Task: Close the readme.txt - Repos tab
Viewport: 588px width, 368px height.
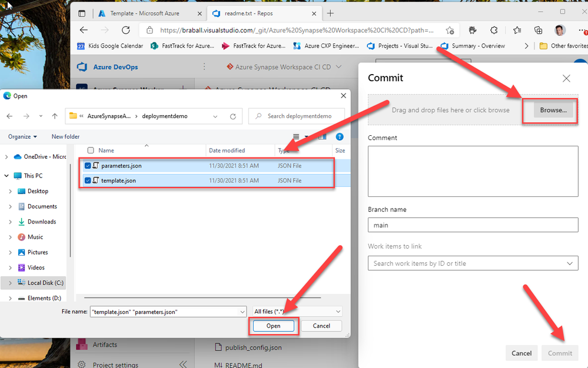Action: (x=314, y=14)
